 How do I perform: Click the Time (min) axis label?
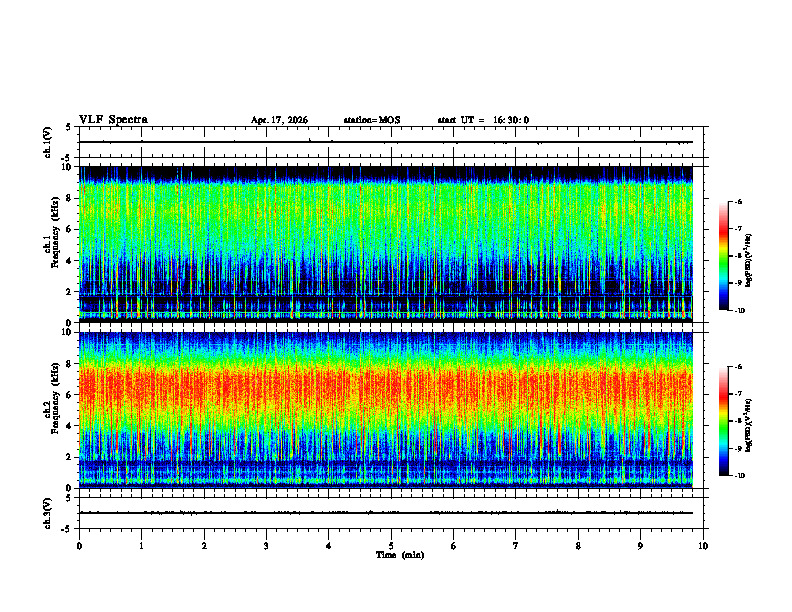tap(400, 555)
